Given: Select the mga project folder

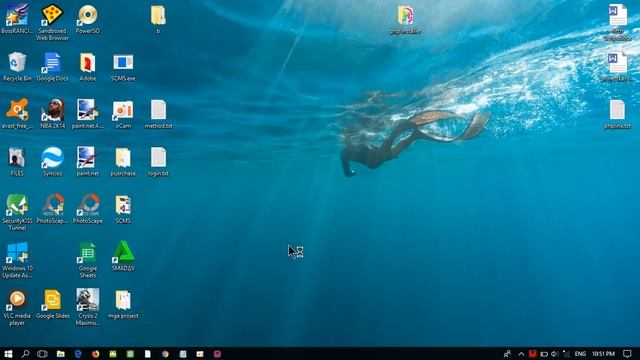Looking at the screenshot, I should pos(123,304).
